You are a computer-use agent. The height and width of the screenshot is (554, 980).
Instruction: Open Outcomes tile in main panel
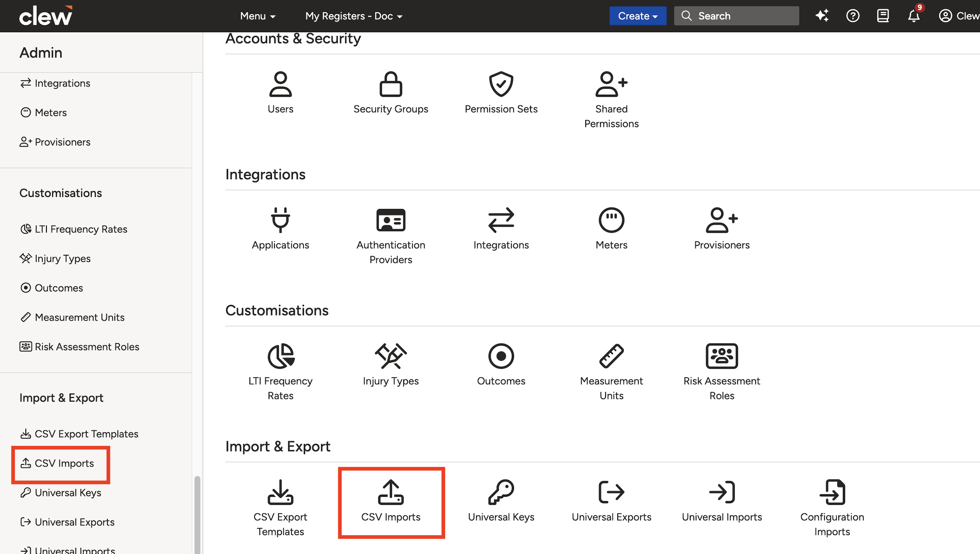[x=501, y=365]
